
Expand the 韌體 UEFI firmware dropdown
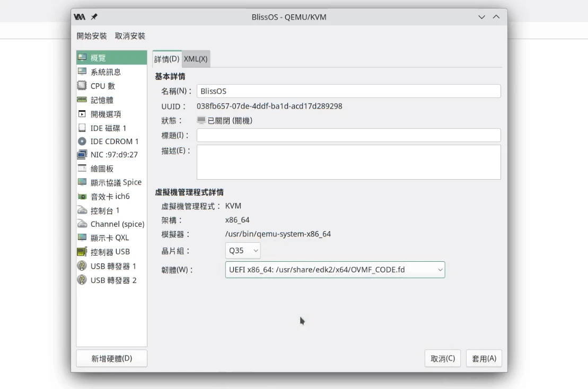335,270
